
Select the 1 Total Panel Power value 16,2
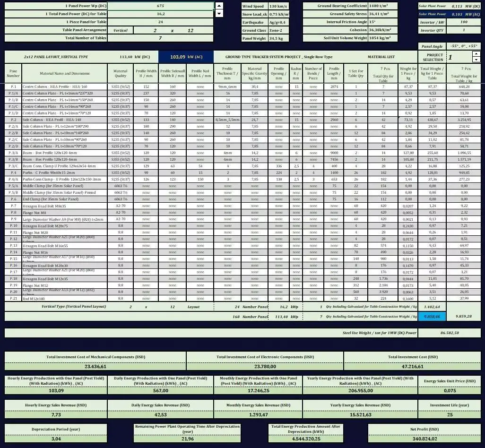point(160,14)
